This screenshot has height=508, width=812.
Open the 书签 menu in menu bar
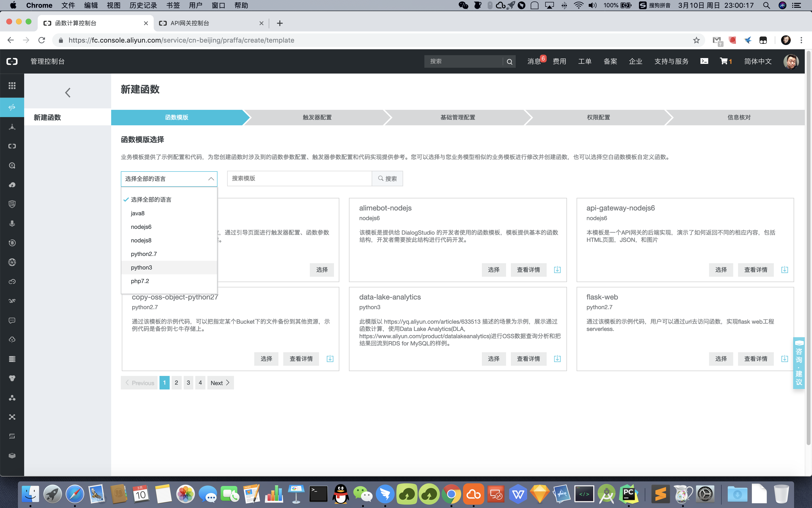pos(173,5)
